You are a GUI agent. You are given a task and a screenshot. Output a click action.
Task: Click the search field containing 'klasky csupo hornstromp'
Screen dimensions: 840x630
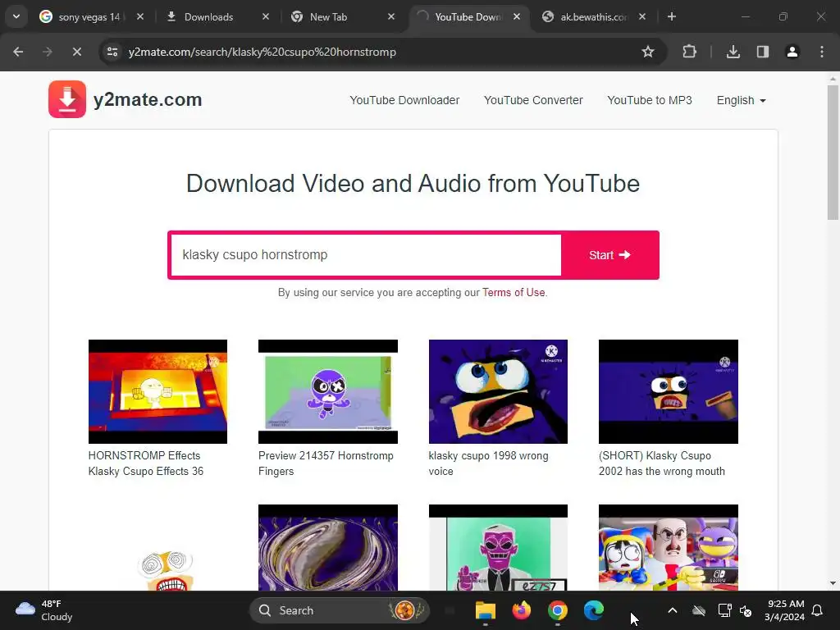coord(366,255)
